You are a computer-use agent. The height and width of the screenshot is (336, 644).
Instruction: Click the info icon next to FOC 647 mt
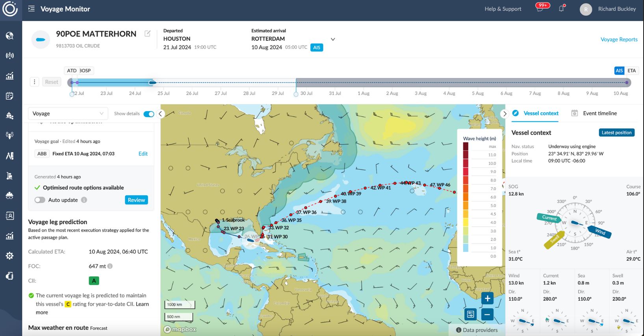(110, 266)
